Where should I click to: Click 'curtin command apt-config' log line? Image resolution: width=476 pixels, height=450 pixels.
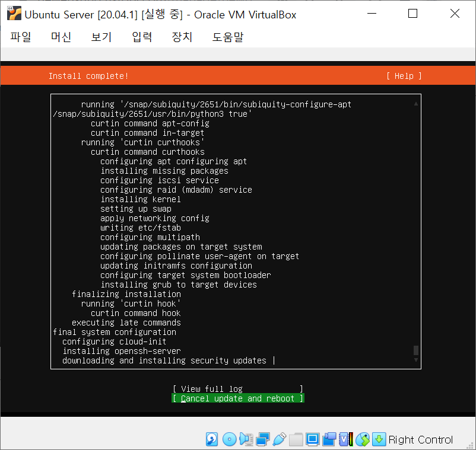[150, 123]
